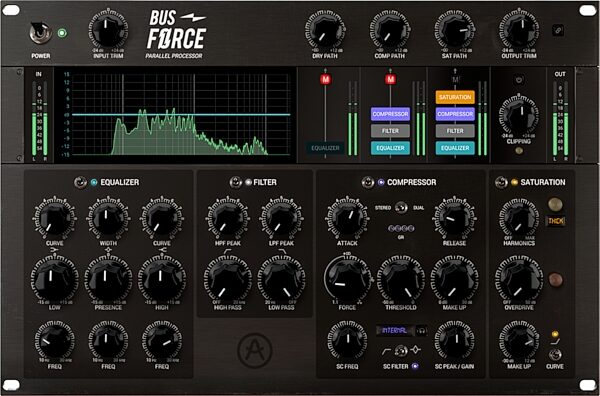The image size is (600, 396).
Task: Flip the Stereo/Dual switch
Action: [401, 207]
